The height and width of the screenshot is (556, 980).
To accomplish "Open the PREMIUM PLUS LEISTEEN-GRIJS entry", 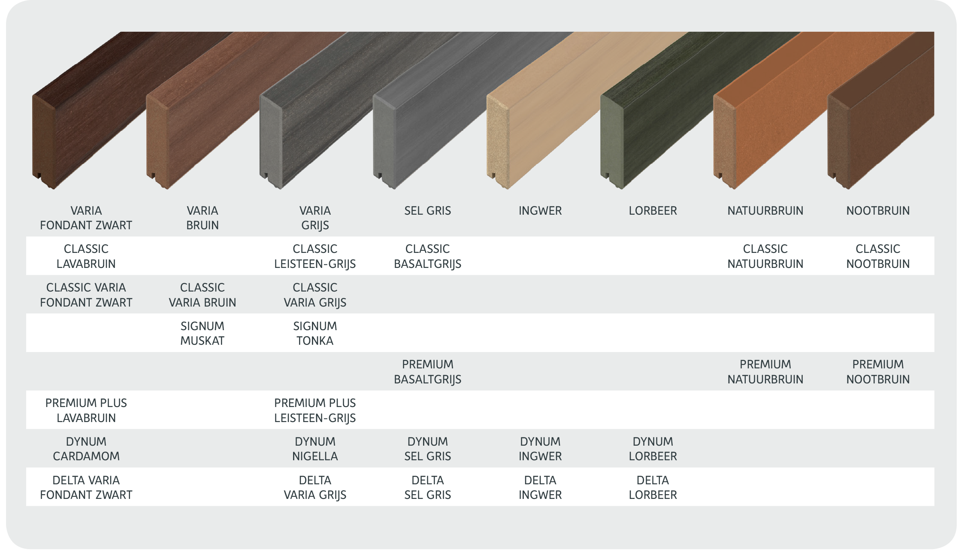I will 315,410.
